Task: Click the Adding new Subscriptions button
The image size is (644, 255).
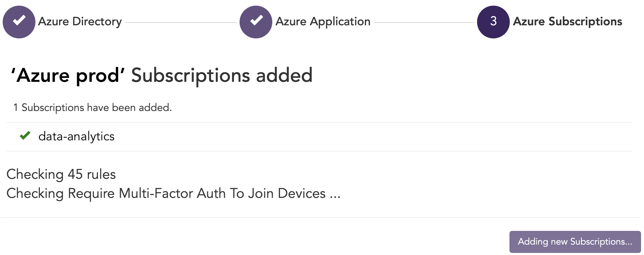Action: click(x=575, y=242)
